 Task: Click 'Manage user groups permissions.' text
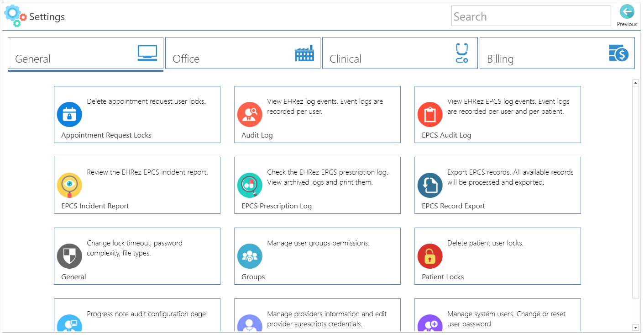(x=318, y=243)
